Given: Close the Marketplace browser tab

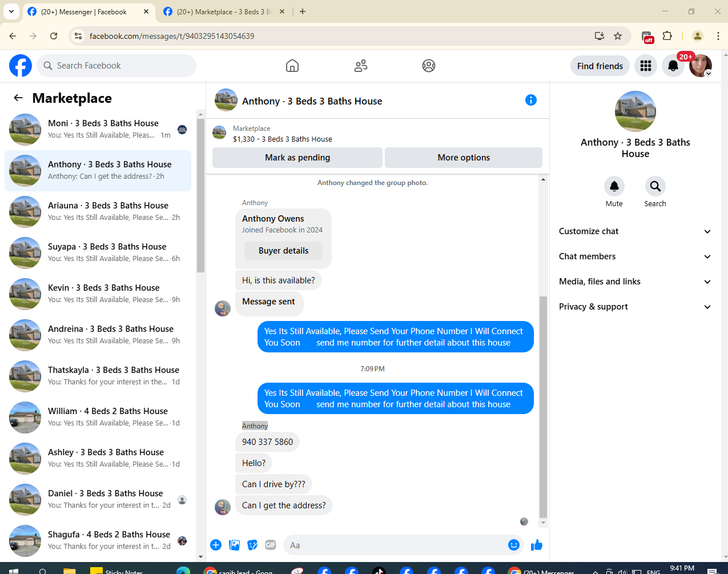Looking at the screenshot, I should [x=282, y=11].
